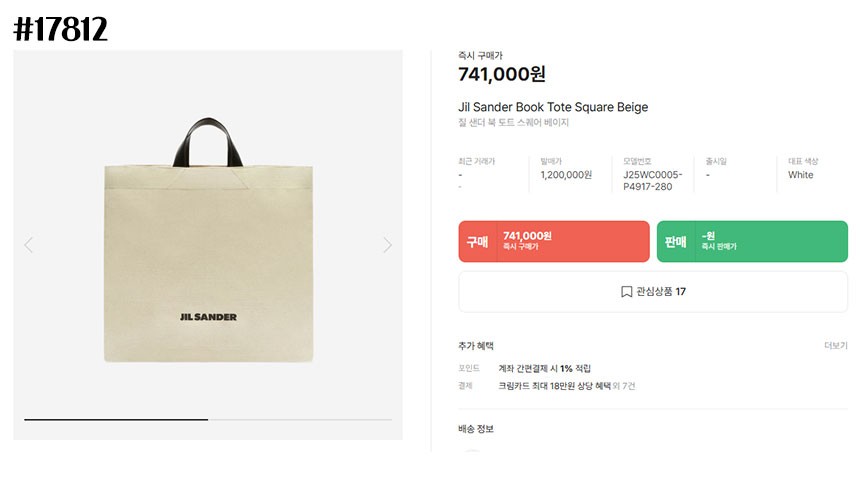Click the bookmark icon next to 관심상품

[x=626, y=292]
